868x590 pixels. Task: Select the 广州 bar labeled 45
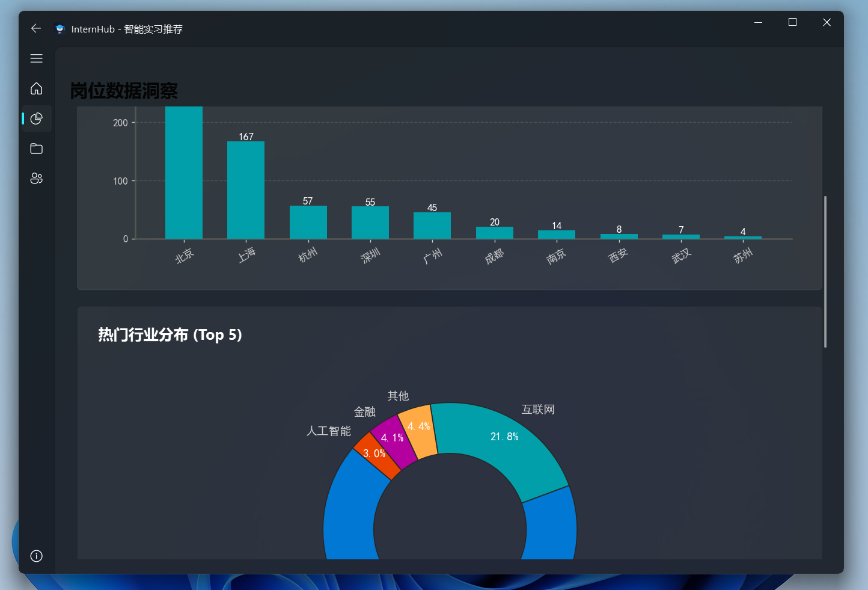(x=432, y=224)
